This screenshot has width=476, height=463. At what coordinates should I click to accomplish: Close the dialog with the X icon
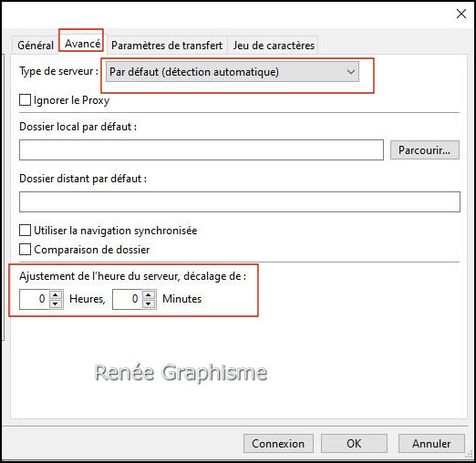point(461,14)
